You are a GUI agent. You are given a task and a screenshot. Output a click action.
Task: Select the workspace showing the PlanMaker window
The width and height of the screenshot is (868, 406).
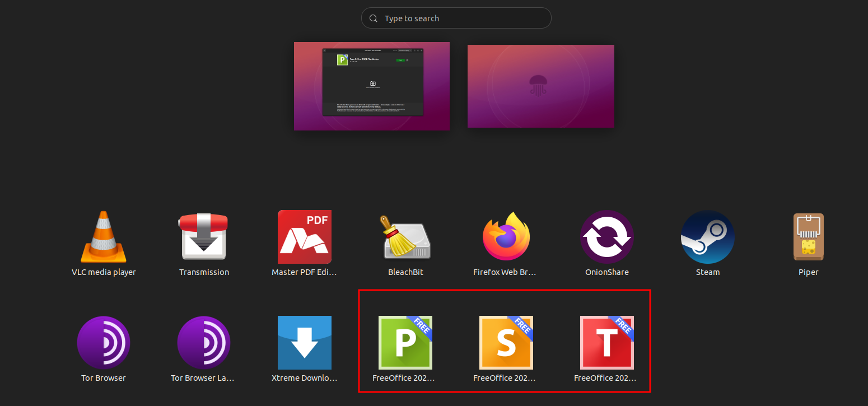coord(371,86)
